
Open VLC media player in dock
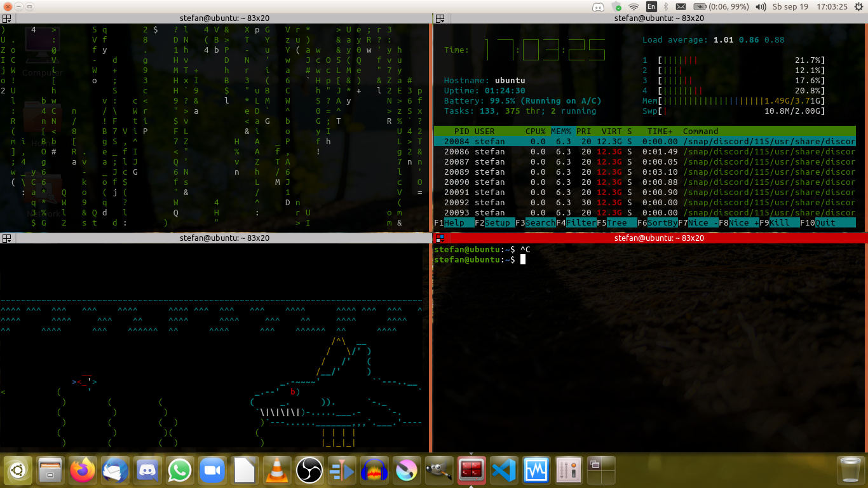[x=277, y=471]
